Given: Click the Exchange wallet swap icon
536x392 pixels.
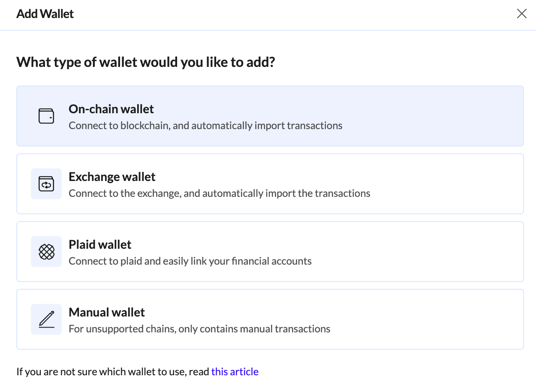Looking at the screenshot, I should click(46, 184).
